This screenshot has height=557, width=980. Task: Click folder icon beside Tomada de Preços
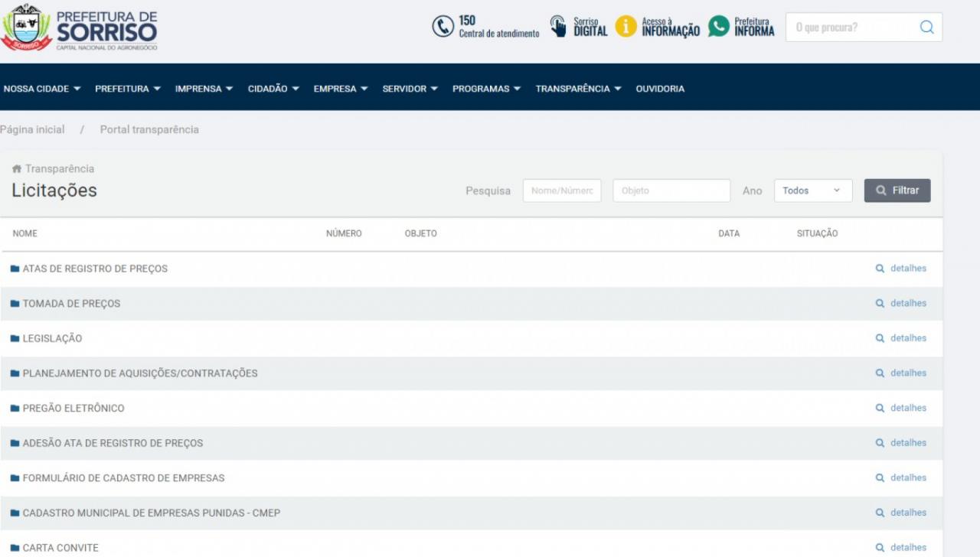click(15, 304)
